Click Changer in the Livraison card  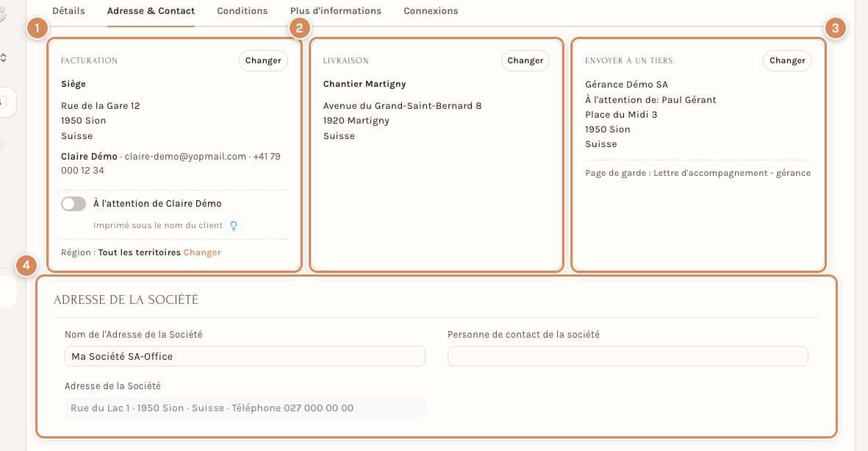tap(526, 60)
